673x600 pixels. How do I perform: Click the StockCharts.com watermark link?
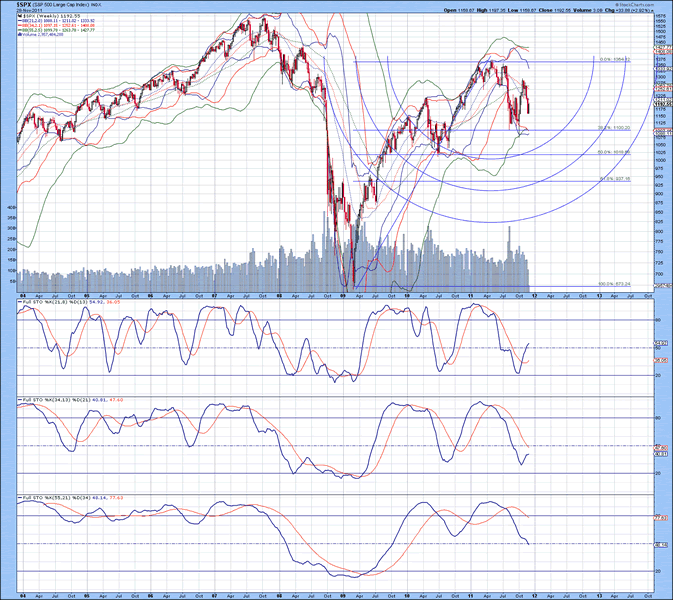click(634, 3)
